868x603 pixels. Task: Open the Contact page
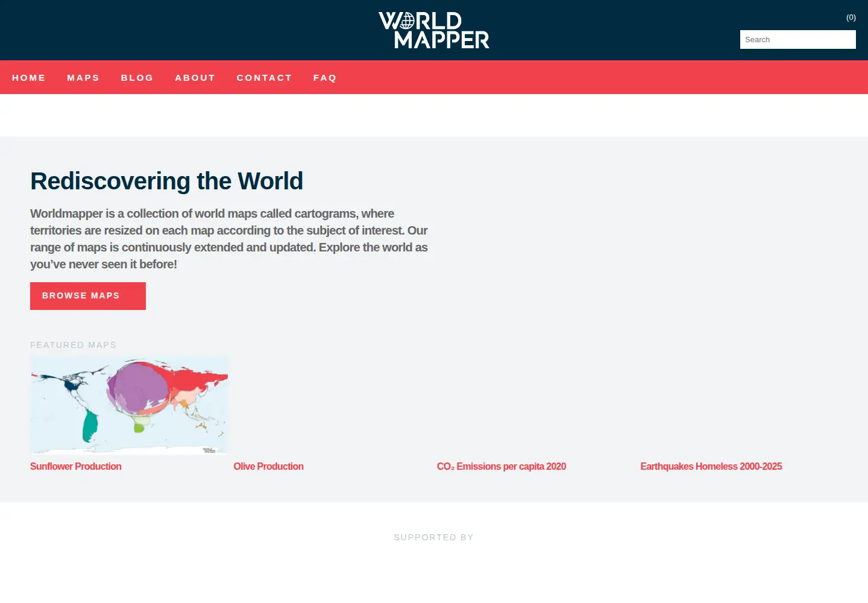[x=265, y=78]
